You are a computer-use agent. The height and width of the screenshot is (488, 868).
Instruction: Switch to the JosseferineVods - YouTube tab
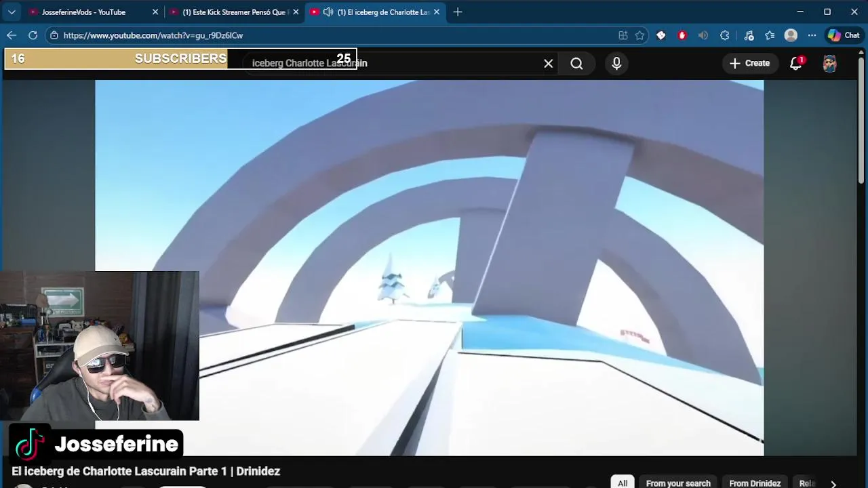click(83, 12)
